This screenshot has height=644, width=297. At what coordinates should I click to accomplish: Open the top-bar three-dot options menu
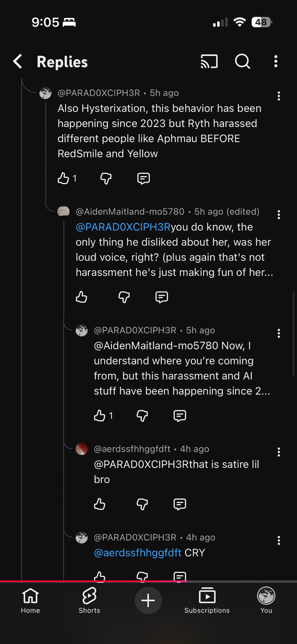[276, 61]
